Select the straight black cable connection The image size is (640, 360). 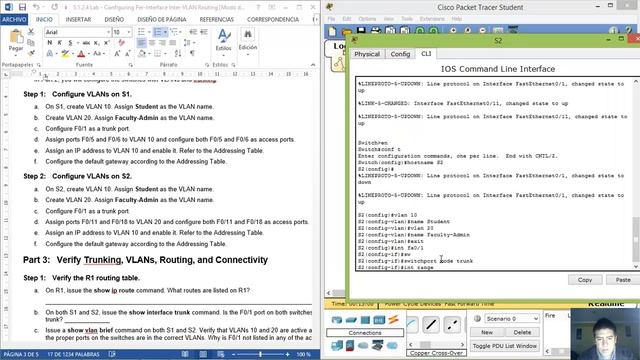[431, 325]
